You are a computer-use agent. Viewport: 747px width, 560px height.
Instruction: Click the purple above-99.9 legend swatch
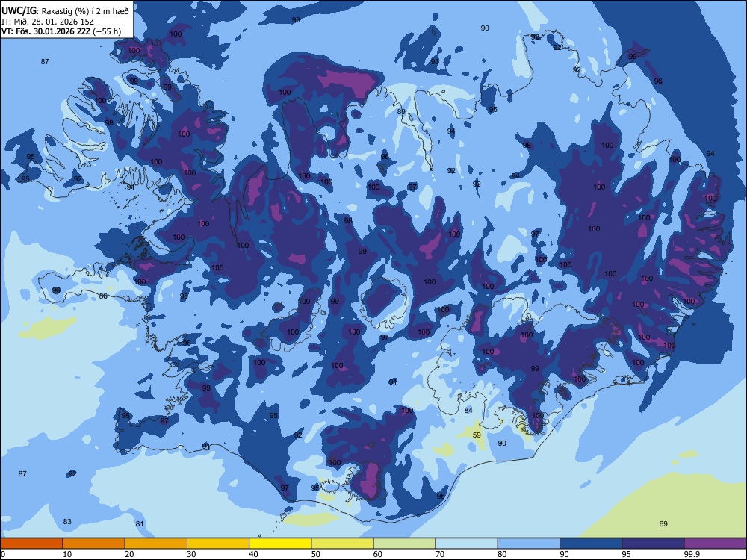click(x=715, y=544)
